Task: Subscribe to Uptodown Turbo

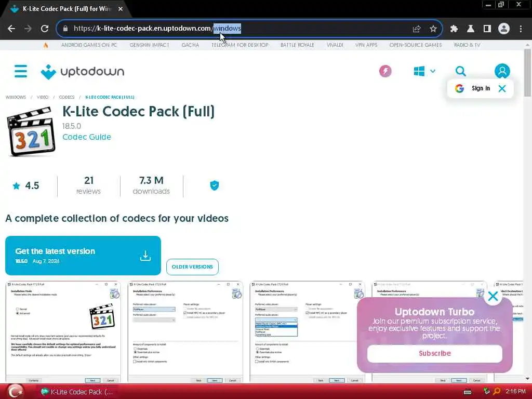Action: [x=435, y=353]
